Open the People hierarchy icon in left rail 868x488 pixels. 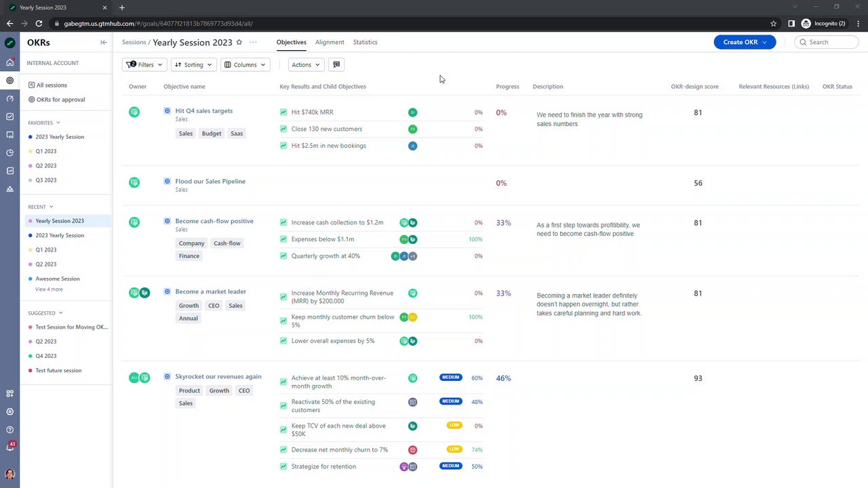[9, 189]
